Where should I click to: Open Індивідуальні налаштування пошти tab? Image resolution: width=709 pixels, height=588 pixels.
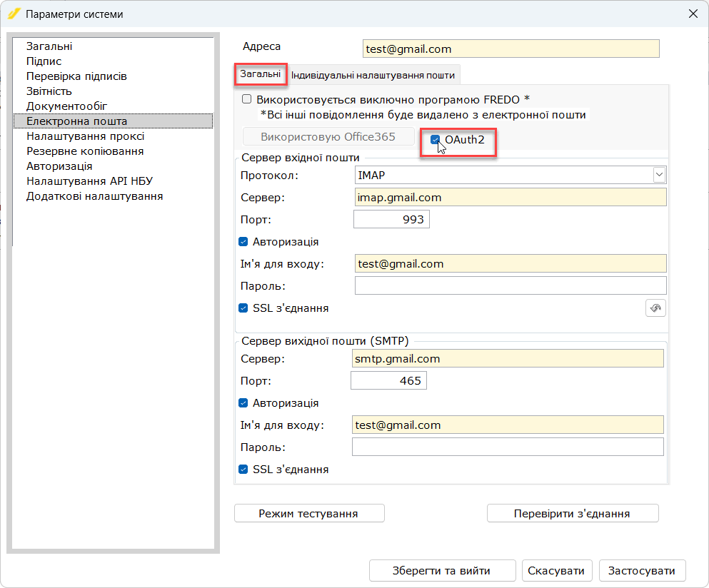tap(373, 75)
